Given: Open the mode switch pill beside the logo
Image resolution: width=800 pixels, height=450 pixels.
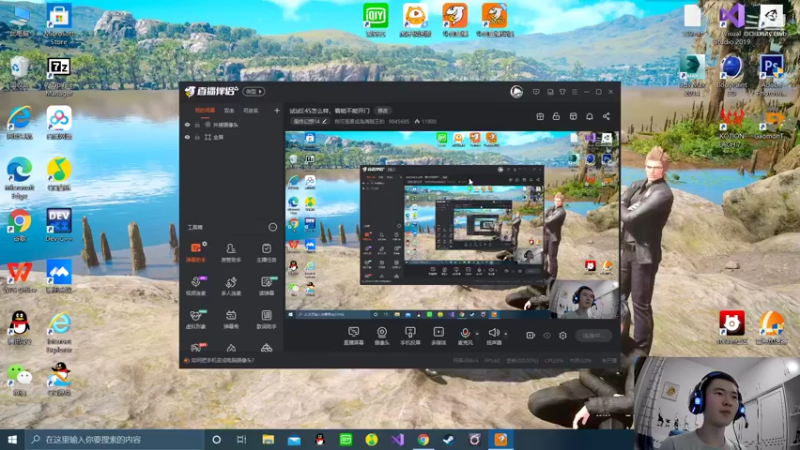Looking at the screenshot, I should (254, 91).
